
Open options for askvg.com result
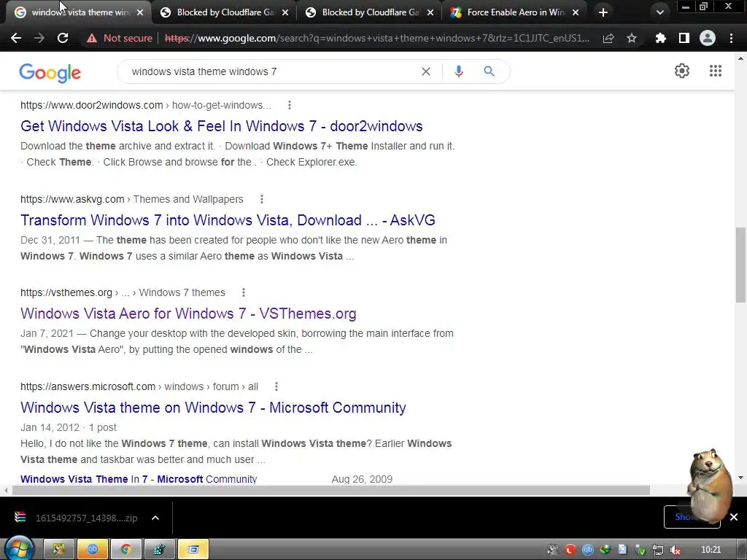pyautogui.click(x=262, y=199)
